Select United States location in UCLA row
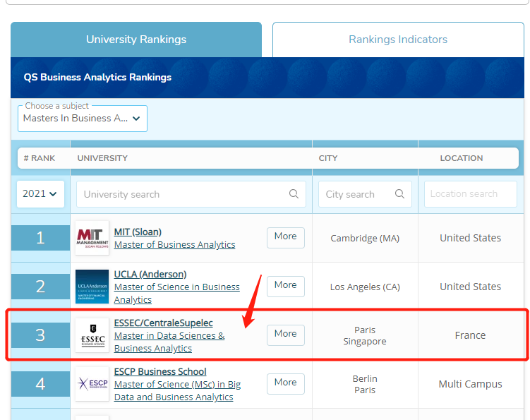530x420 pixels. [x=470, y=287]
